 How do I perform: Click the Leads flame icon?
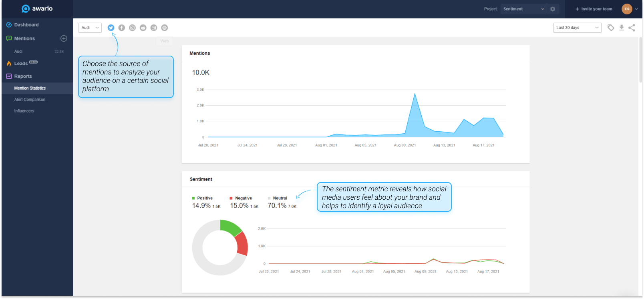[9, 64]
